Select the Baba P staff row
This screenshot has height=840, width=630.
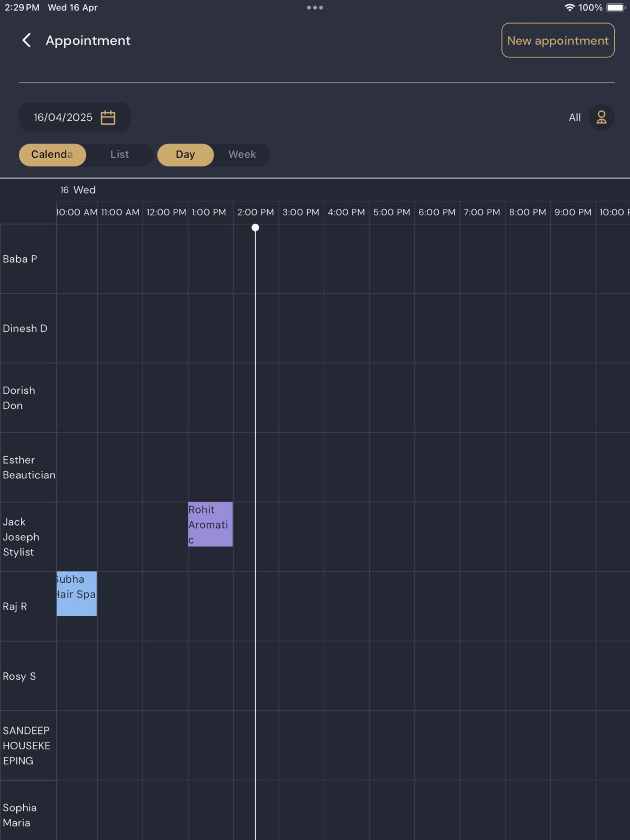pos(28,259)
